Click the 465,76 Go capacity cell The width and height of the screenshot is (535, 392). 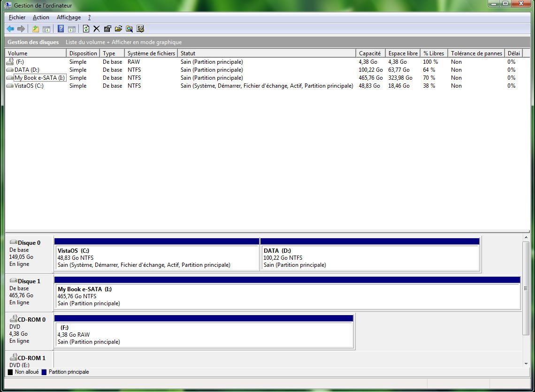[371, 78]
